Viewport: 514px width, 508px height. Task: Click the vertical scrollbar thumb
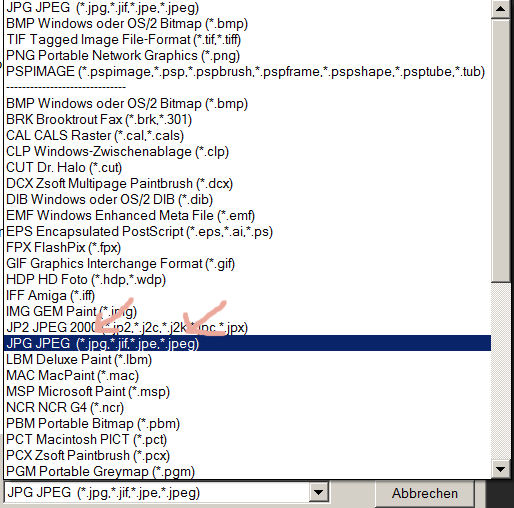pos(500,151)
